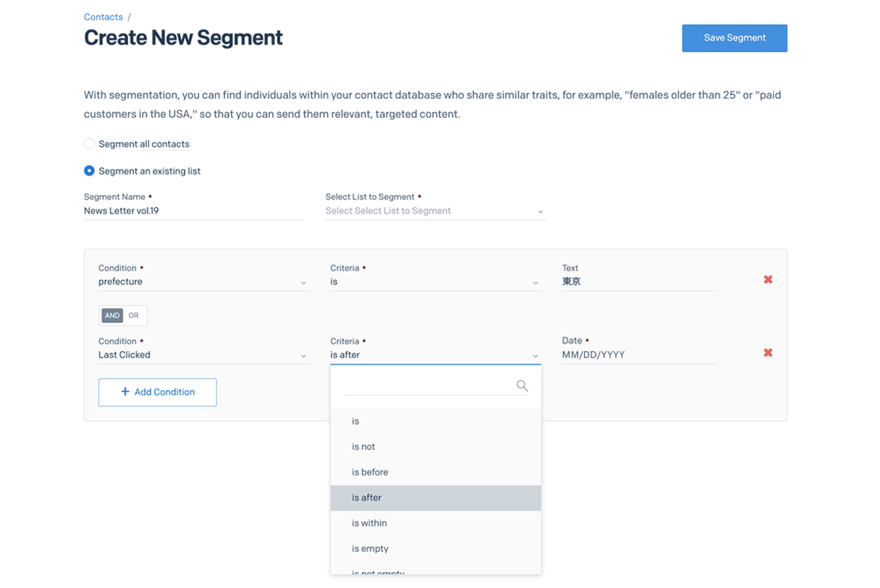Choose 'is empty' from the dropdown list
This screenshot has width=880, height=588.
(370, 549)
